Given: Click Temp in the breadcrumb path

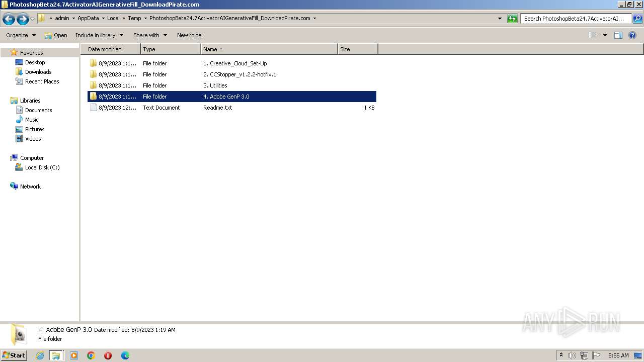Looking at the screenshot, I should (134, 18).
